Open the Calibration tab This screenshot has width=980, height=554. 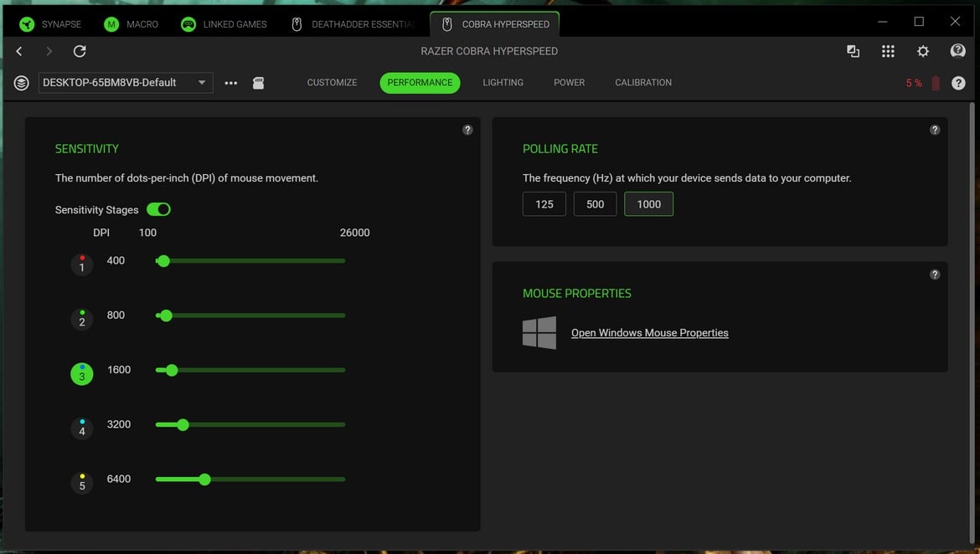[x=642, y=83]
